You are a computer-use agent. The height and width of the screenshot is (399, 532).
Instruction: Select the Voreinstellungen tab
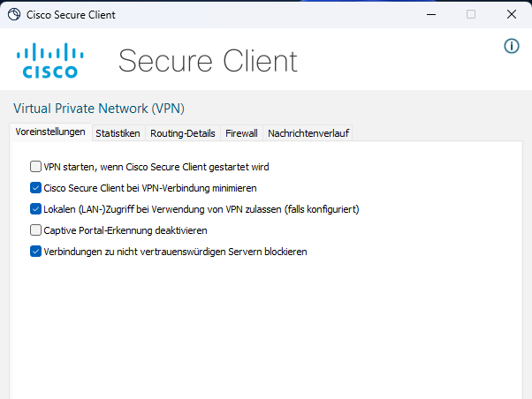(x=50, y=132)
